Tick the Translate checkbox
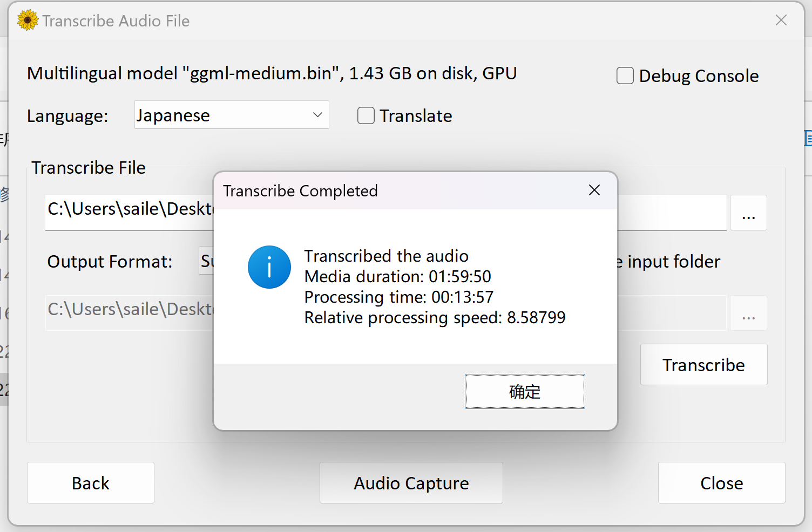Viewport: 812px width, 532px height. (366, 115)
